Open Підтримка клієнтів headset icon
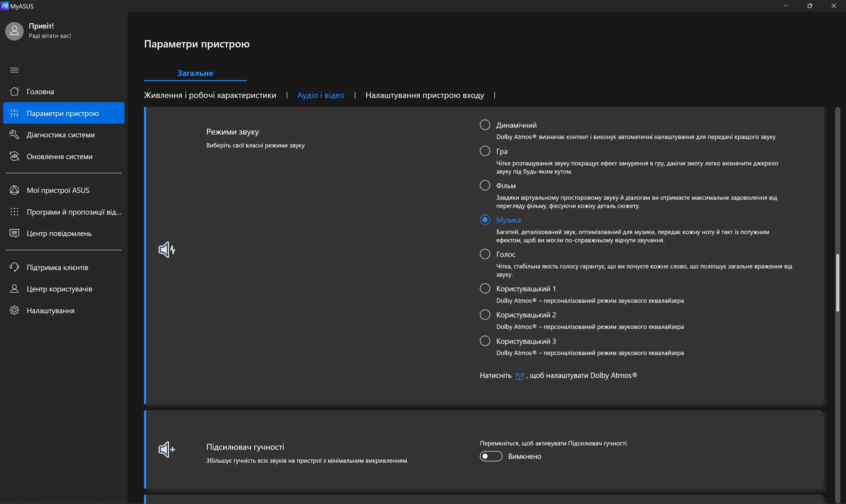This screenshot has width=846, height=504. [14, 267]
